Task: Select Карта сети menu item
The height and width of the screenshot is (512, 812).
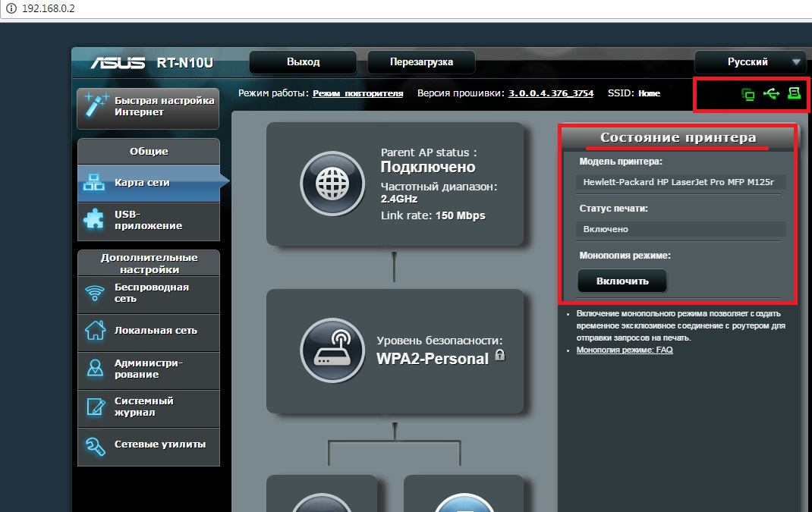Action: 149,183
